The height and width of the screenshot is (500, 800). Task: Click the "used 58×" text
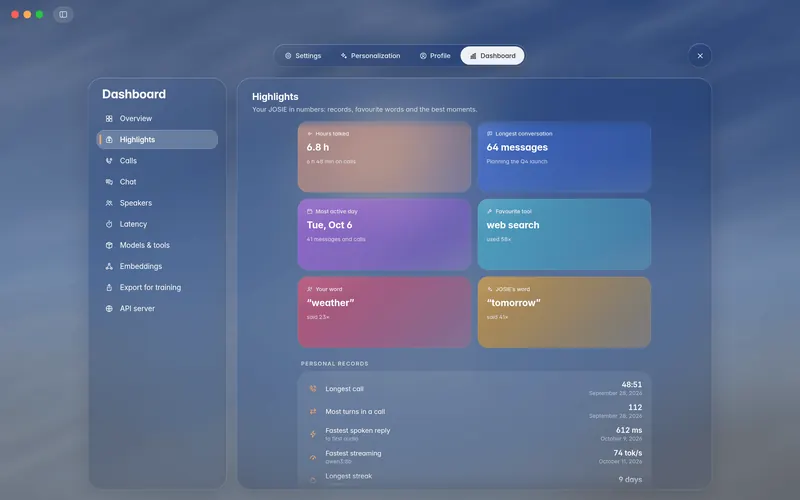click(498, 239)
